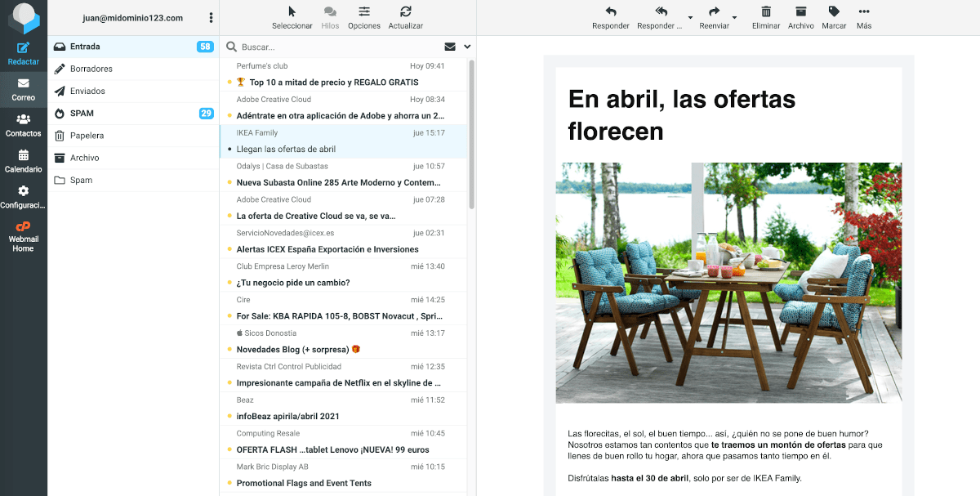The height and width of the screenshot is (496, 980).
Task: Click the Responder a todos icon
Action: pyautogui.click(x=661, y=11)
